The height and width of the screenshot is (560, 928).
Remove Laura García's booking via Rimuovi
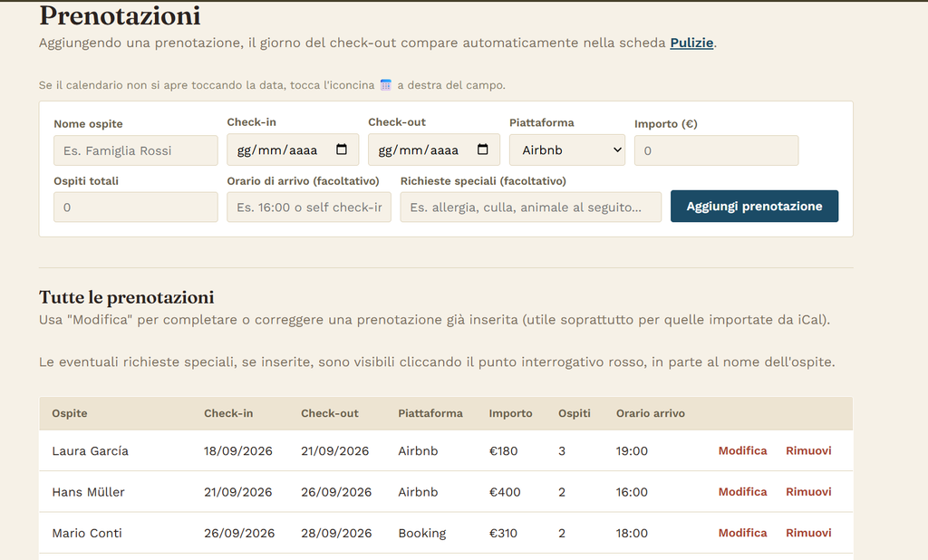pos(808,450)
